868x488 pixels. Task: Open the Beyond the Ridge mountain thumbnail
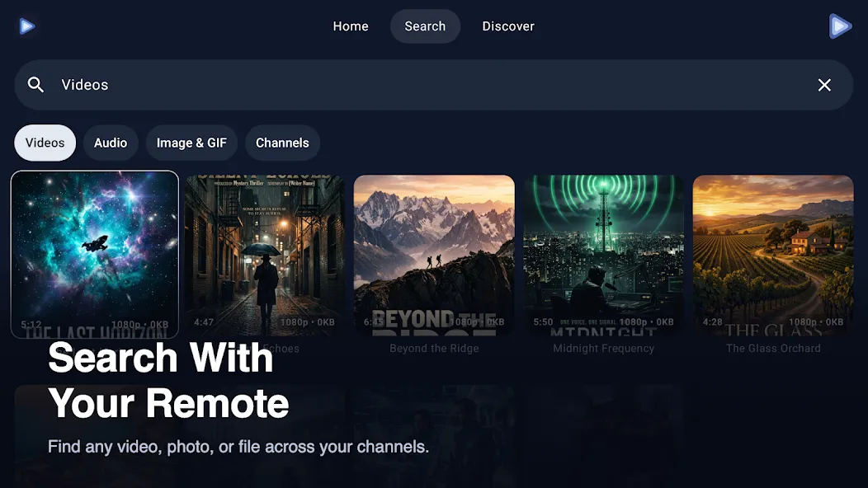434,255
